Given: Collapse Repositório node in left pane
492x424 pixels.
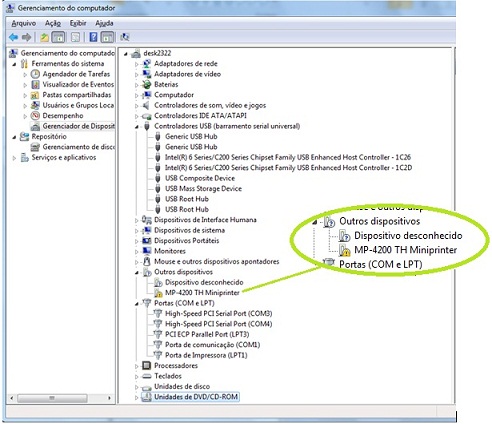Looking at the screenshot, I should [14, 137].
